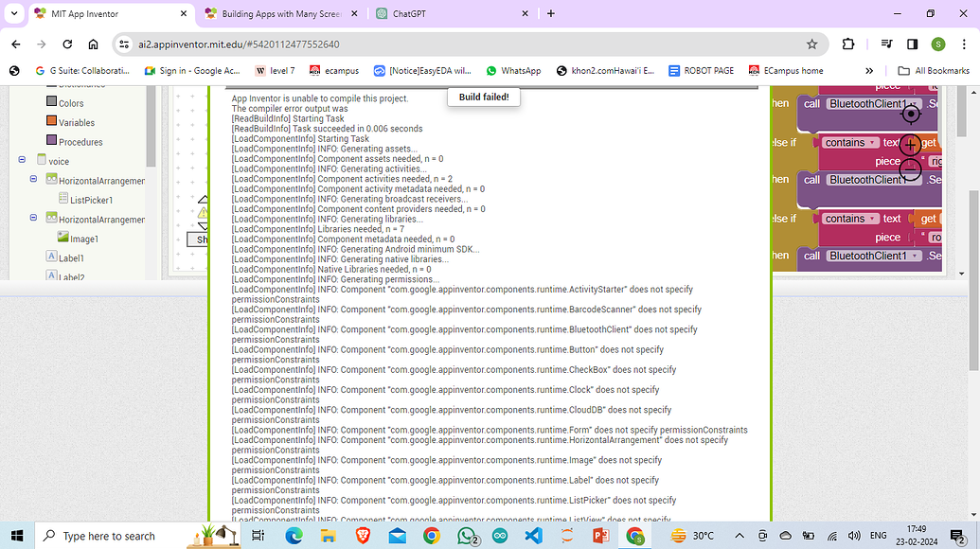View site information icon
Image resolution: width=980 pixels, height=549 pixels.
(x=124, y=44)
